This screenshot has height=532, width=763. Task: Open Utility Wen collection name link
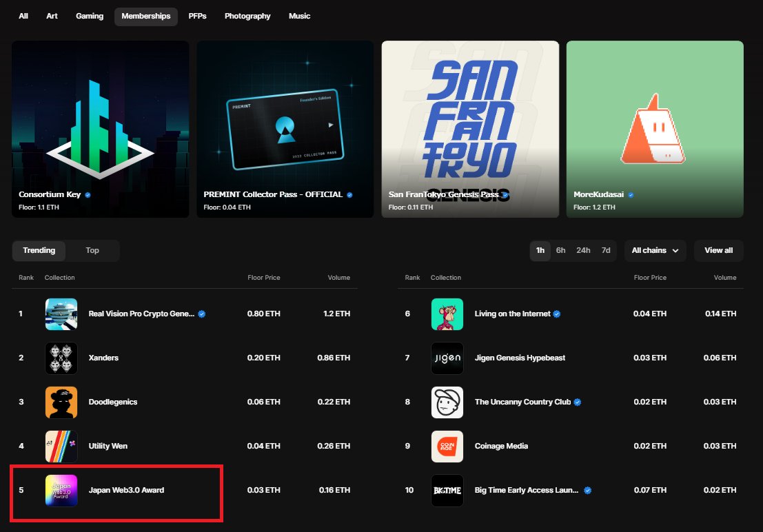(x=108, y=446)
